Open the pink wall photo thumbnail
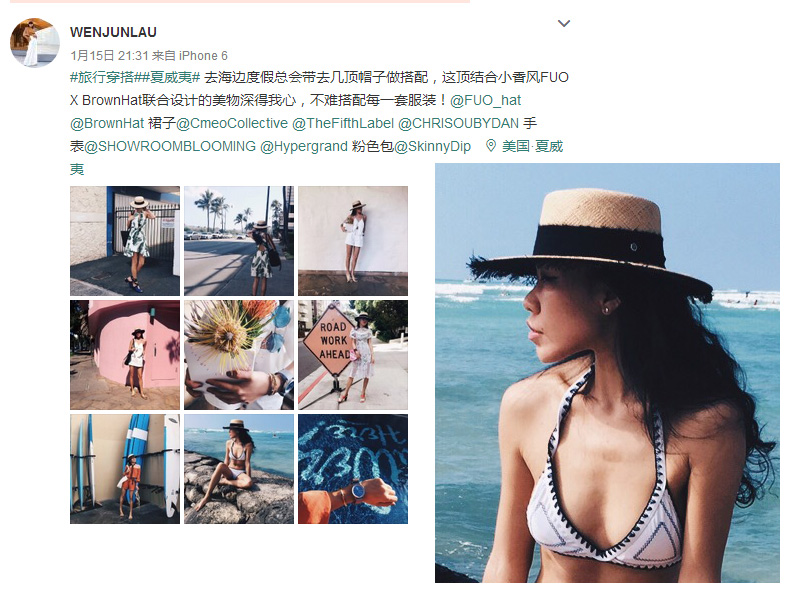 click(125, 355)
